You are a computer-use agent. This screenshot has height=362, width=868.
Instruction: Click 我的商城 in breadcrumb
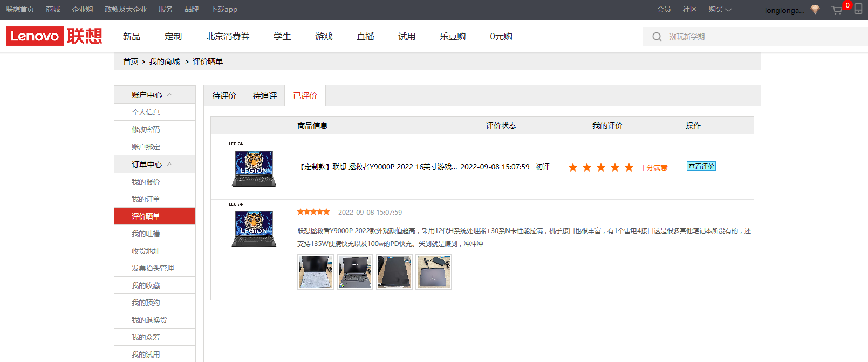165,62
